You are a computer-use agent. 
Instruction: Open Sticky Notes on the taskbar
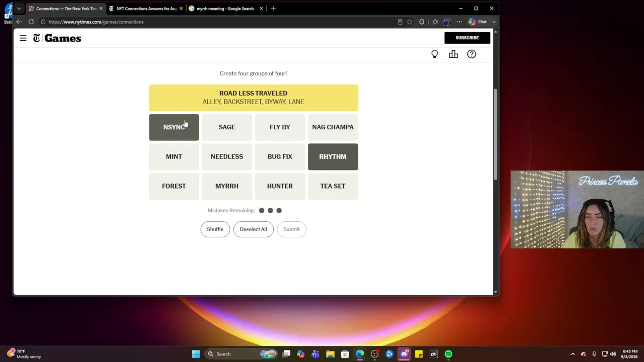419,354
